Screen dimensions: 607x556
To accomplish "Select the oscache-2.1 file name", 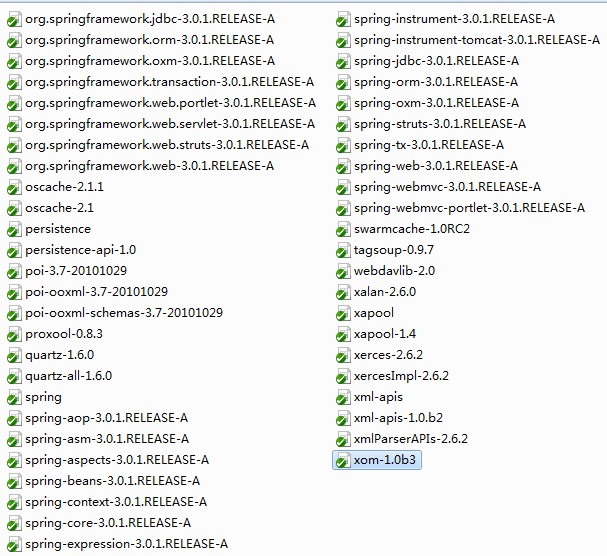I will click(x=59, y=208).
